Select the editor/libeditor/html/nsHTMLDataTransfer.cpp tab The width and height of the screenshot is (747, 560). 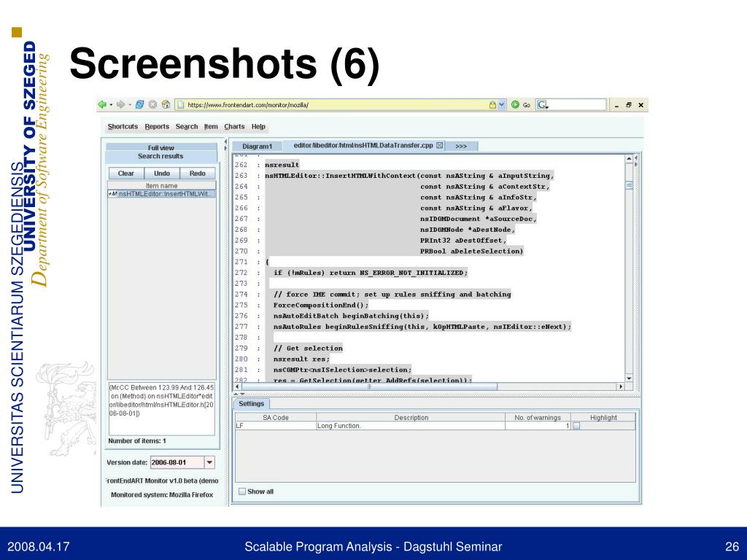(363, 145)
